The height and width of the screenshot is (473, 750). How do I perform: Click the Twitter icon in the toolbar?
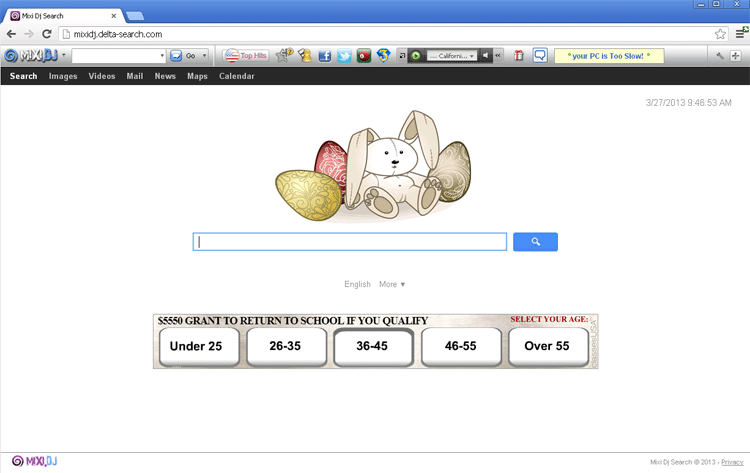pos(344,56)
